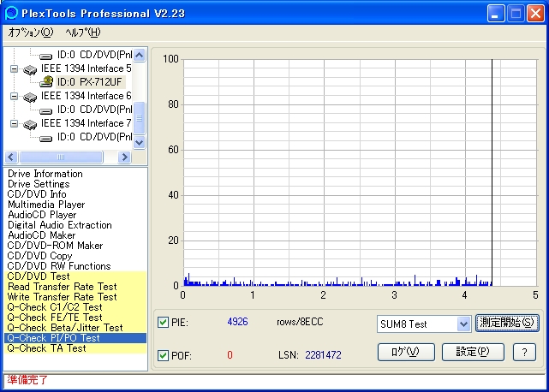Click the ログ(V) button

click(406, 352)
